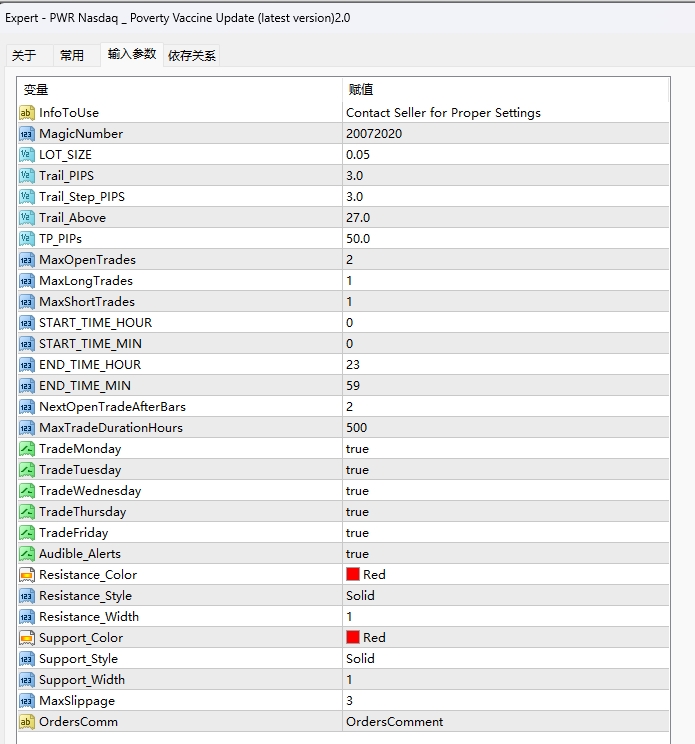Viewport: 695px width, 744px height.
Task: Select the TradeThursday variable name
Action: click(83, 512)
